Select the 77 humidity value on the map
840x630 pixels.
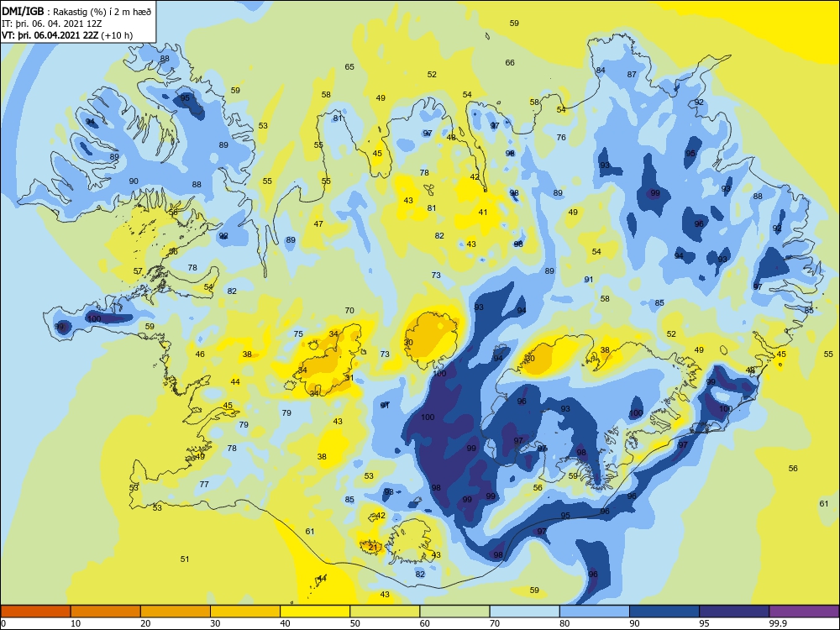(x=204, y=485)
